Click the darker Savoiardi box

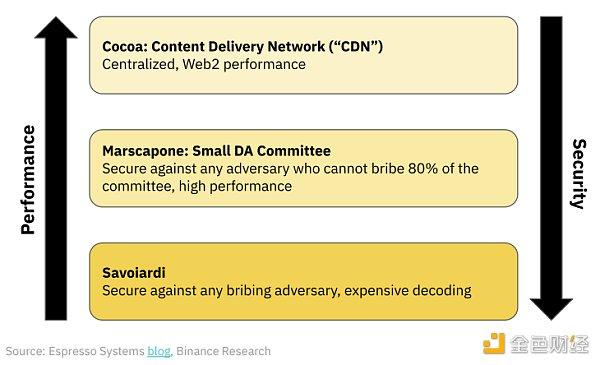(x=303, y=282)
